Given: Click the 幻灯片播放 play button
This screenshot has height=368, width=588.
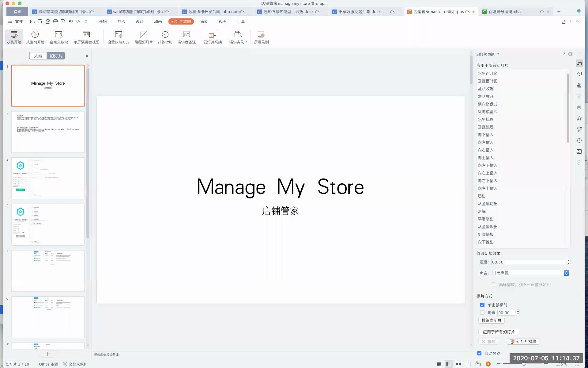Looking at the screenshot, I should (523, 341).
